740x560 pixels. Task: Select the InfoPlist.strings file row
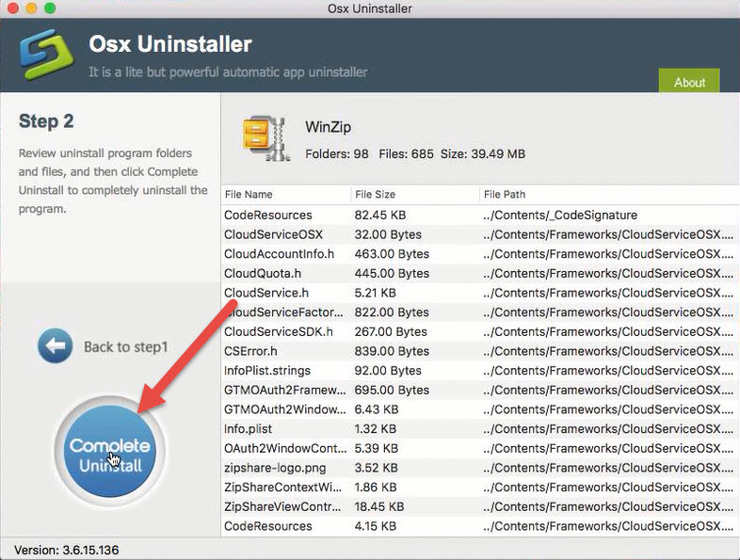pyautogui.click(x=480, y=370)
